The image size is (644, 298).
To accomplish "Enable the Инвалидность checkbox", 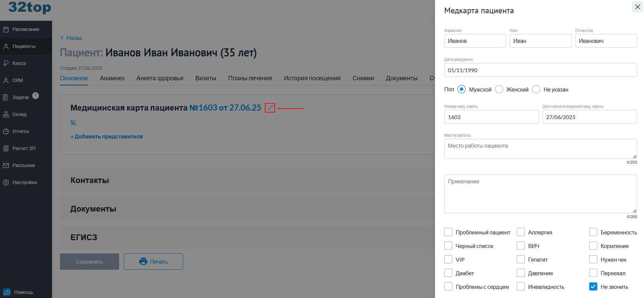I will [x=521, y=286].
